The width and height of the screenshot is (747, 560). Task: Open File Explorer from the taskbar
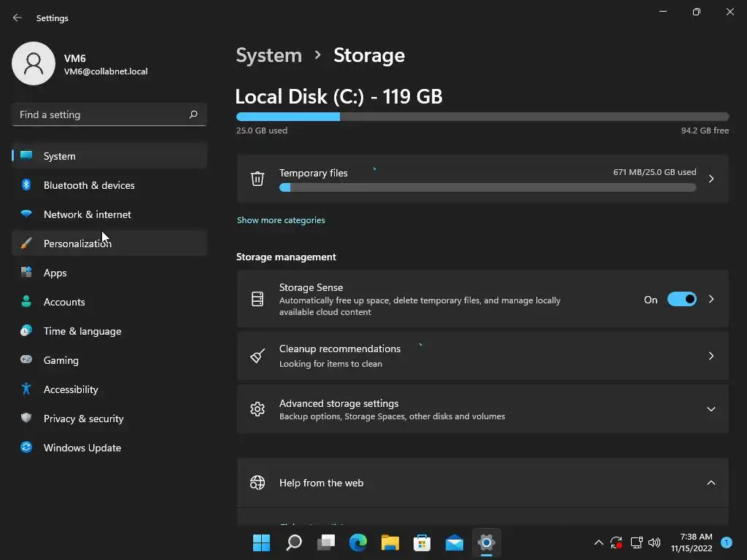coord(390,542)
